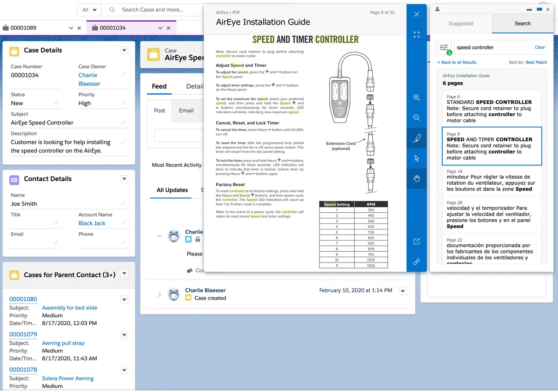Select the All Updates filter tab

tap(172, 190)
